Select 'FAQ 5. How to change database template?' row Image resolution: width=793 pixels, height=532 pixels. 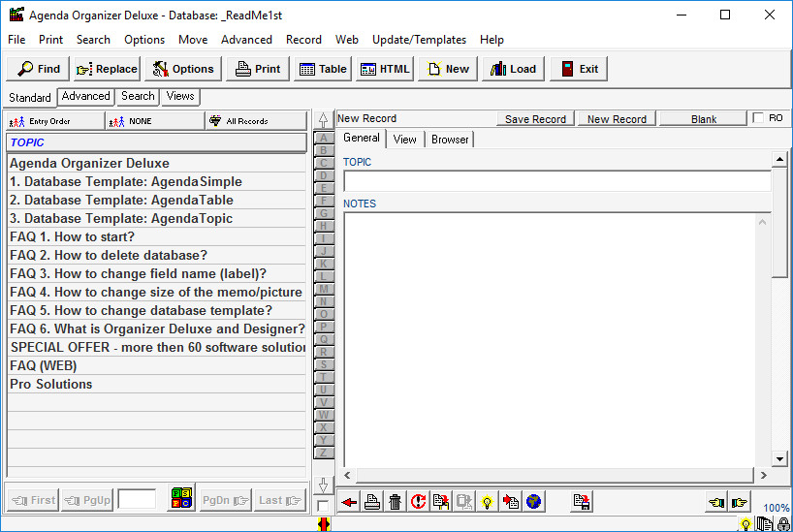point(157,310)
